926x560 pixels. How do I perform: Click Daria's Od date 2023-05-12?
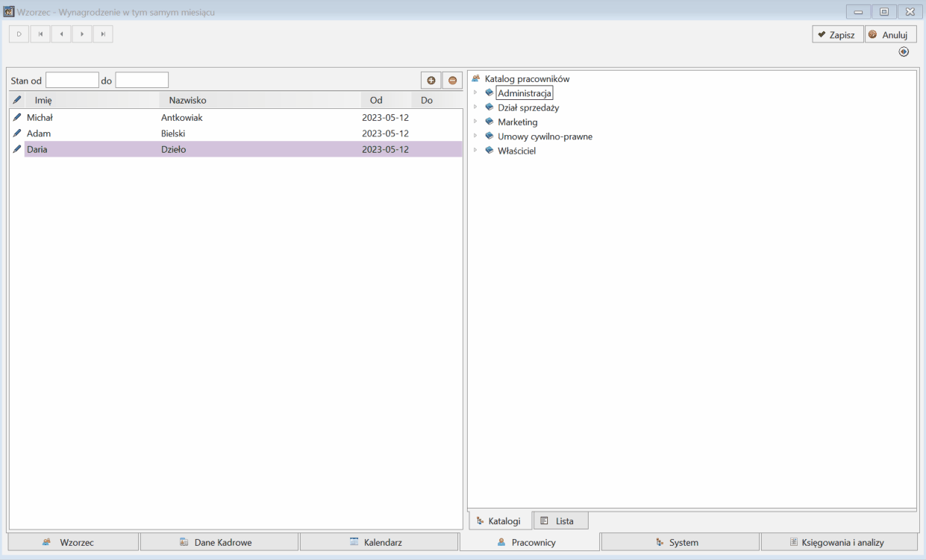[386, 149]
